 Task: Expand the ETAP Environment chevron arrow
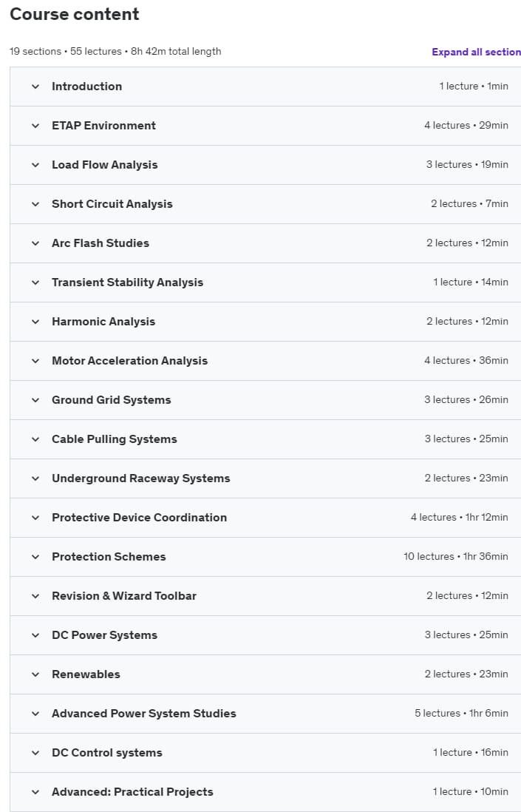[35, 126]
